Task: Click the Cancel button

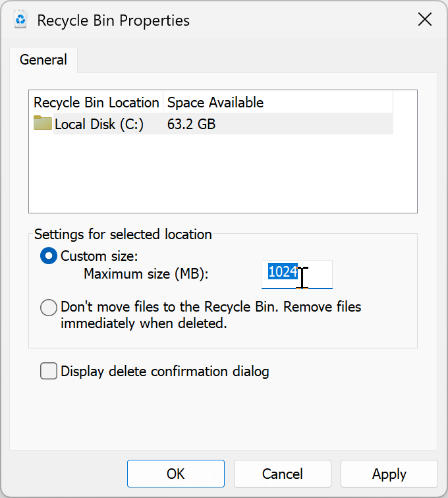Action: point(283,474)
